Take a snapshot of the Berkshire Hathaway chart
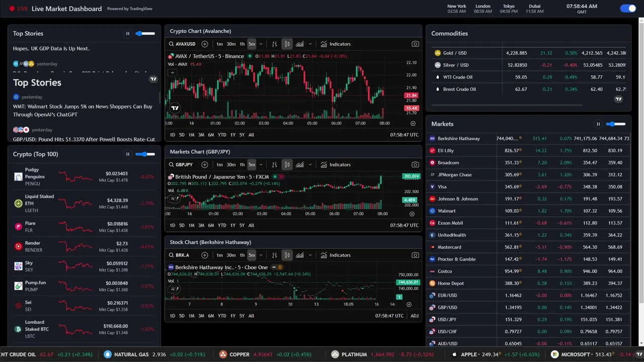The height and width of the screenshot is (362, 644). 415,255
